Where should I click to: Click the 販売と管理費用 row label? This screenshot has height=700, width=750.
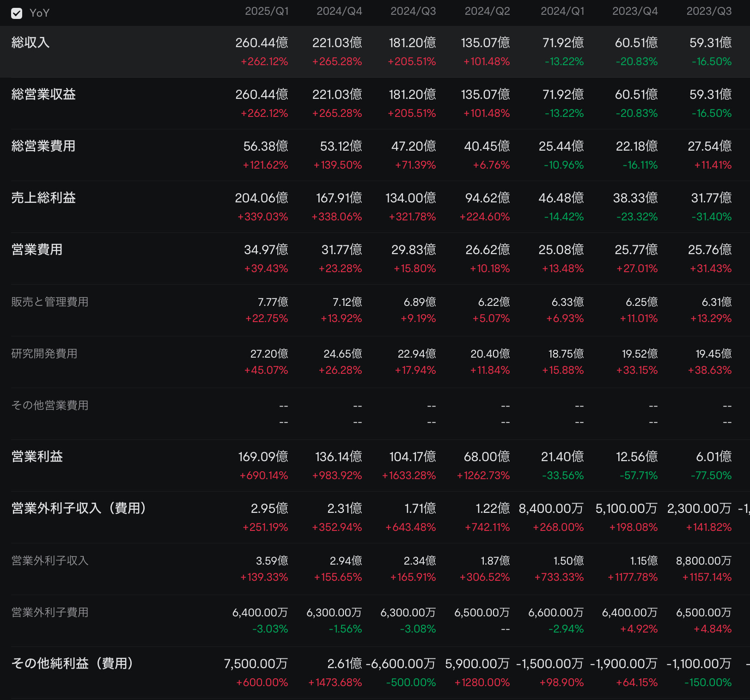click(x=50, y=302)
